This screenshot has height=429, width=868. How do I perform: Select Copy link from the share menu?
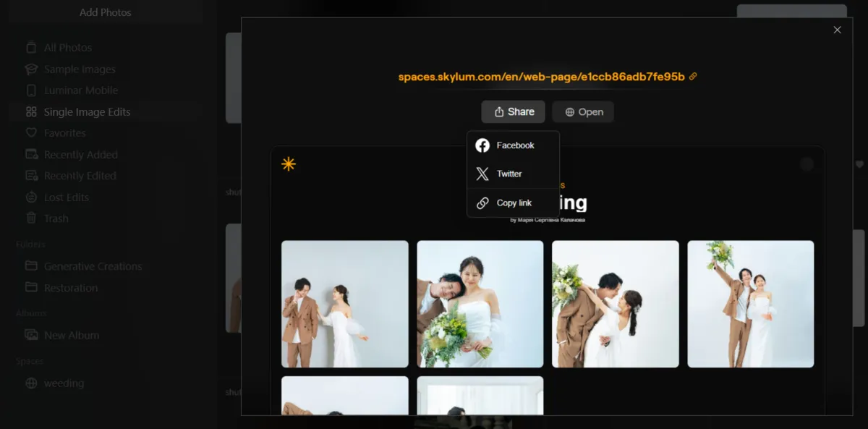(513, 203)
